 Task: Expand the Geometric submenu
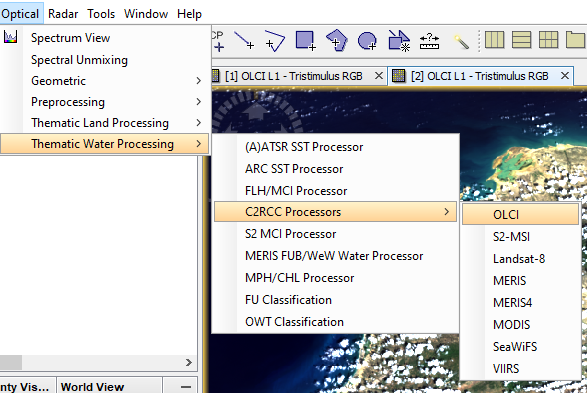click(x=106, y=80)
